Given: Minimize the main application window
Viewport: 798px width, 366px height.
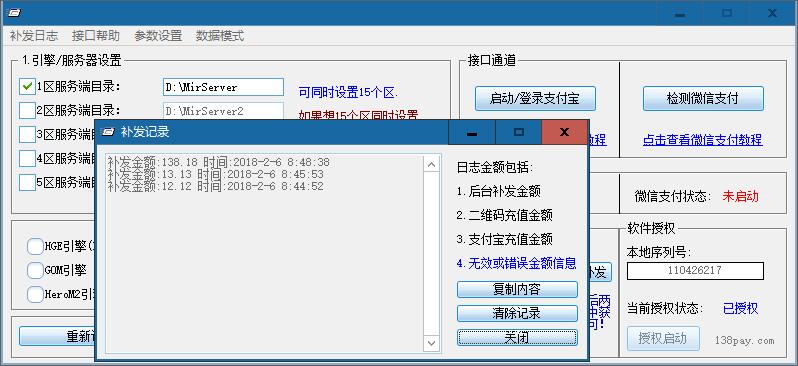Looking at the screenshot, I should point(679,13).
